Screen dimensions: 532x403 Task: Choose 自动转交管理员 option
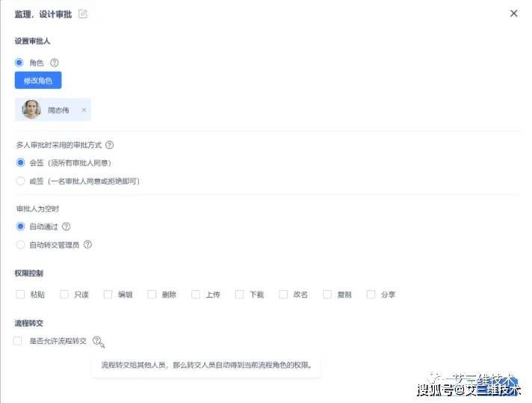click(x=20, y=244)
